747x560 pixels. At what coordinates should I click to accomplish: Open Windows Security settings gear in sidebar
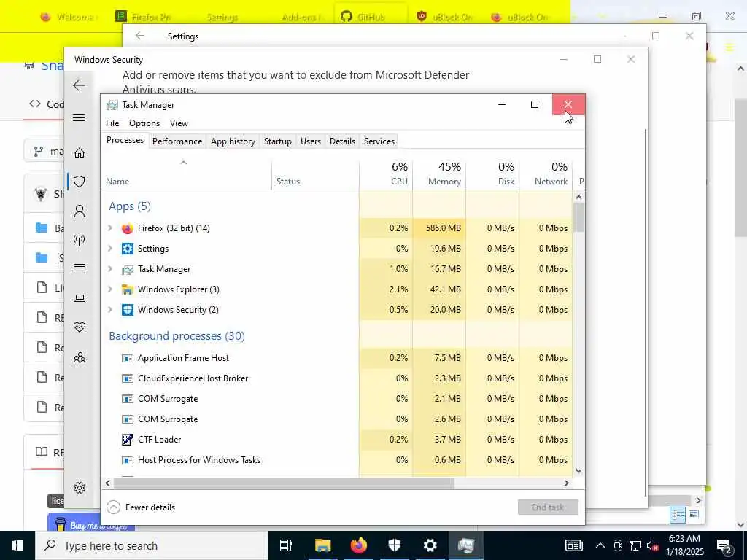(80, 488)
